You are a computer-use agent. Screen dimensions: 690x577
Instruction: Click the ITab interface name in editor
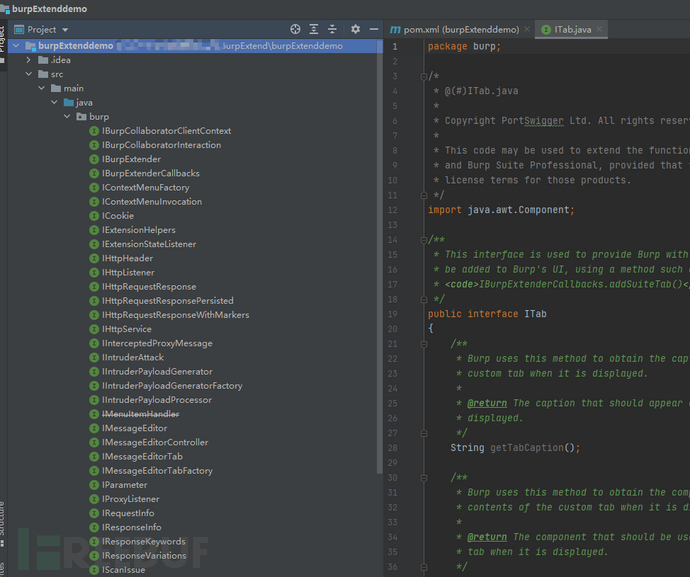[535, 314]
